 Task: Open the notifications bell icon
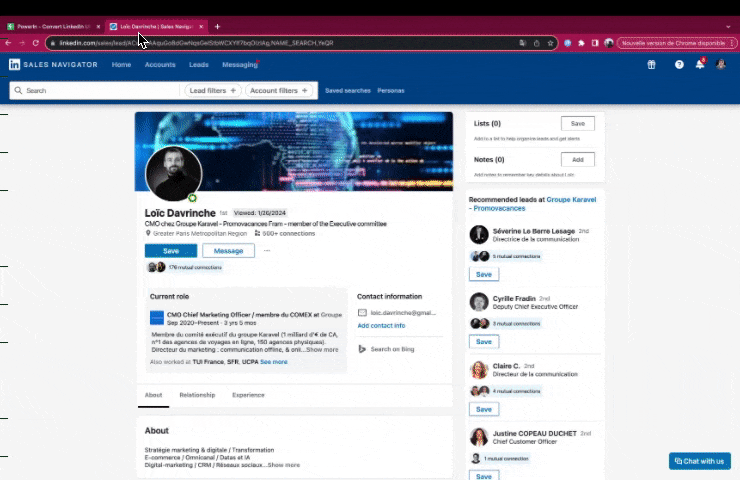(700, 65)
